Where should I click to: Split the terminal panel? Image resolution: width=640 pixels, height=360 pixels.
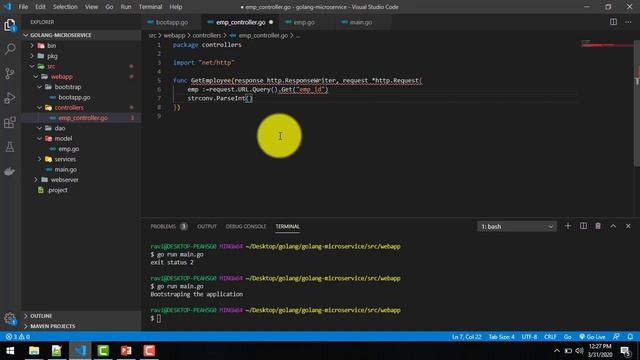583,226
